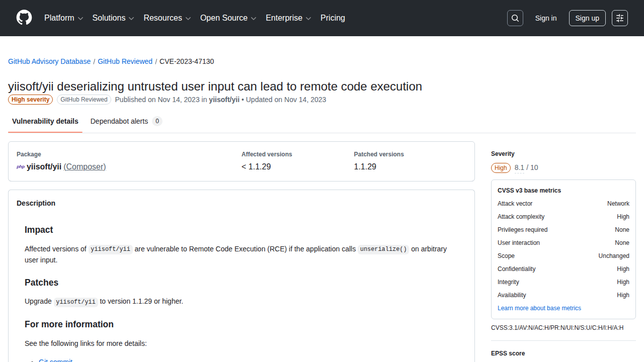The image size is (644, 362).
Task: Open GitHub Advisory Database breadcrumb
Action: (x=49, y=61)
